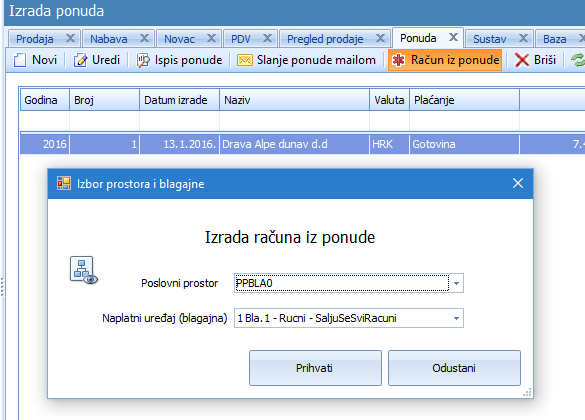Click Račun iz ponude toolbar button
Image resolution: width=585 pixels, height=420 pixels.
[445, 60]
